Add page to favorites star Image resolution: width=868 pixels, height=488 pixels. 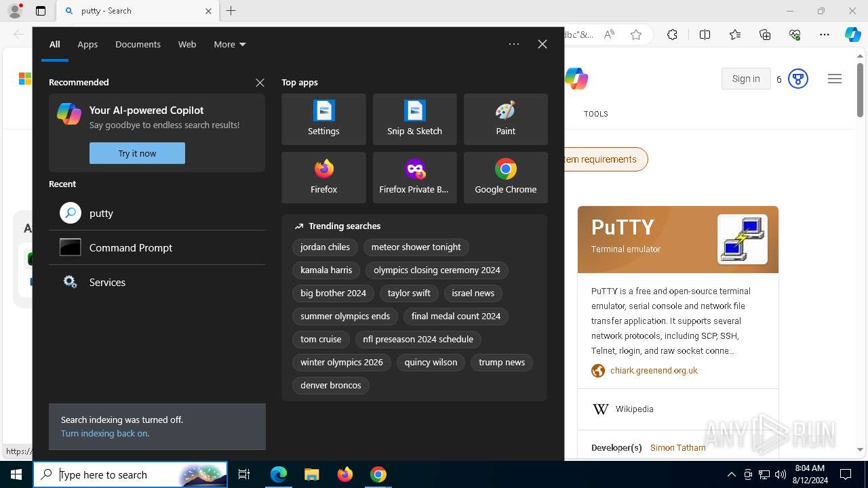pyautogui.click(x=636, y=35)
